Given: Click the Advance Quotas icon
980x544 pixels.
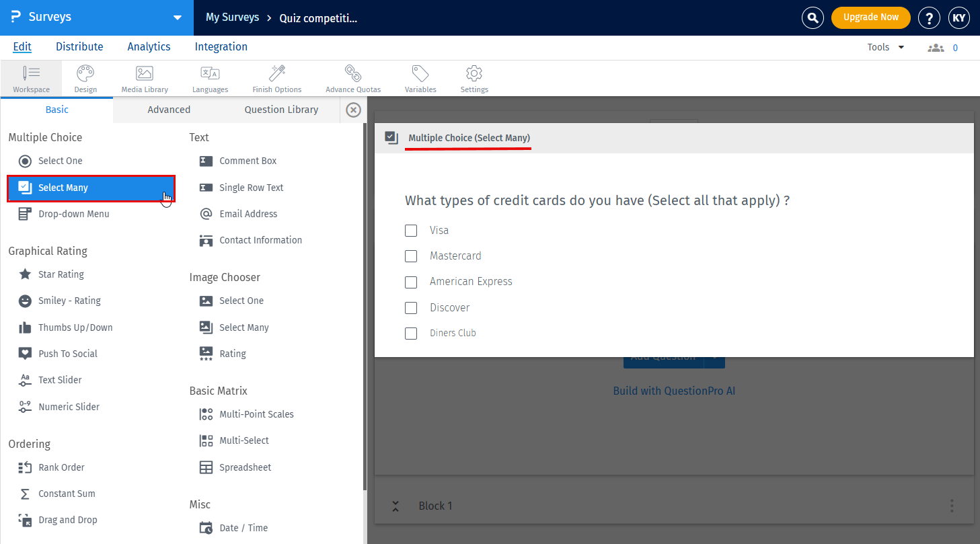Looking at the screenshot, I should [353, 77].
